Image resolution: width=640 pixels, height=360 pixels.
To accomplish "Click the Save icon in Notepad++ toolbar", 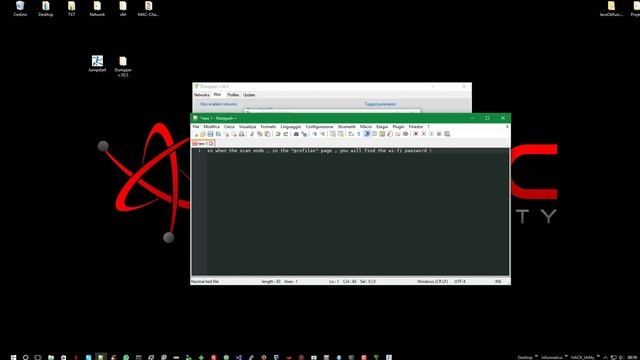I will pos(211,134).
